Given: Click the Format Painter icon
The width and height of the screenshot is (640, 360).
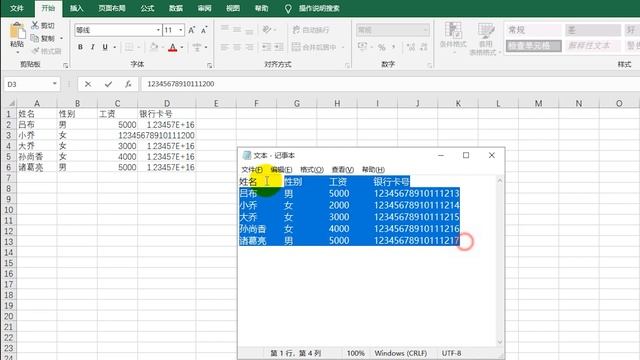Looking at the screenshot, I should point(35,51).
